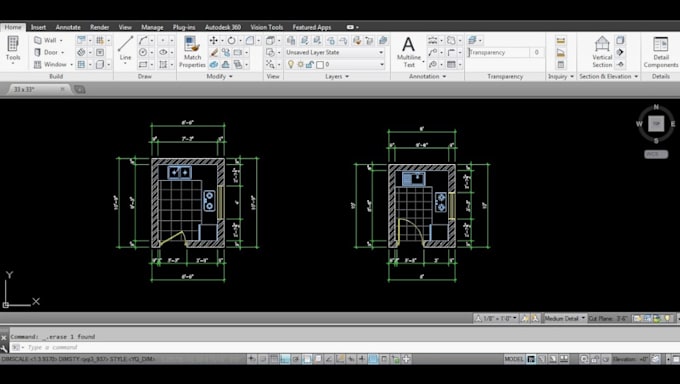Open the Featured Apps ribbon tab
The height and width of the screenshot is (384, 680).
coord(311,27)
